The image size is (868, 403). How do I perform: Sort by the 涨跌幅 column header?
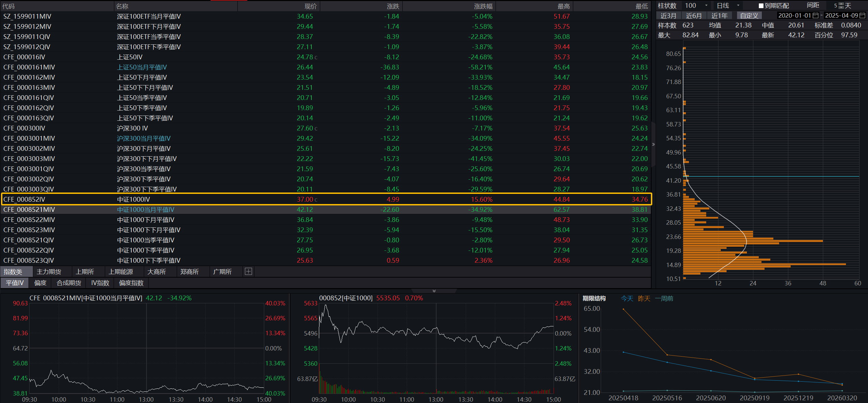coord(483,6)
